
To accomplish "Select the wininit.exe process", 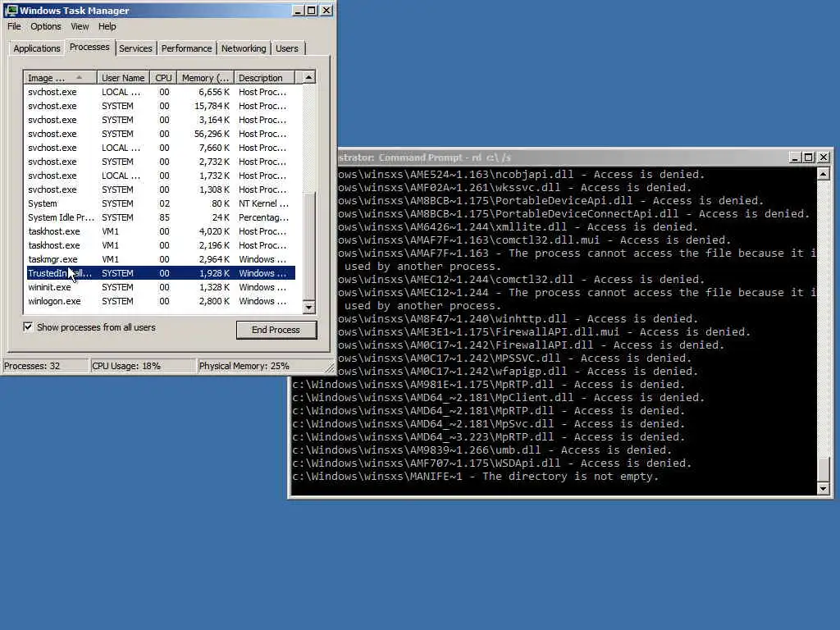I will 161,287.
